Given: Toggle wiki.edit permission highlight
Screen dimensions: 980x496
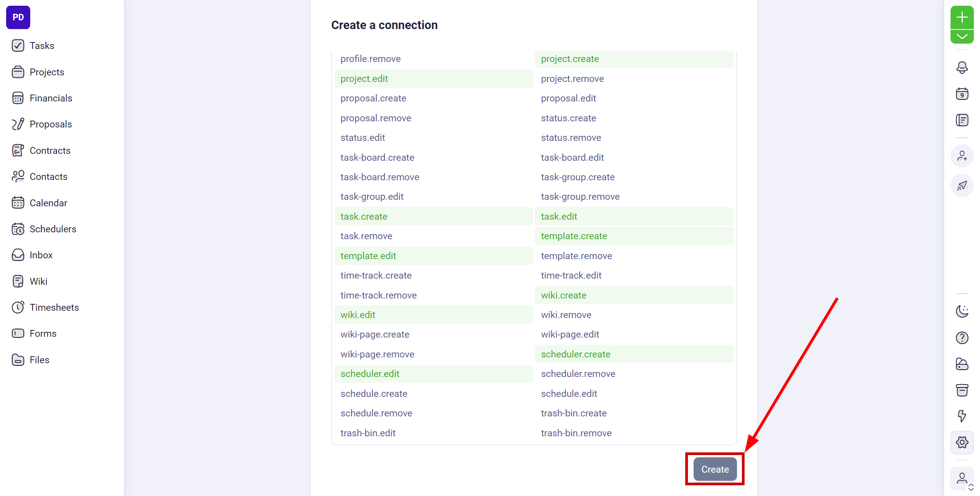Looking at the screenshot, I should coord(358,315).
